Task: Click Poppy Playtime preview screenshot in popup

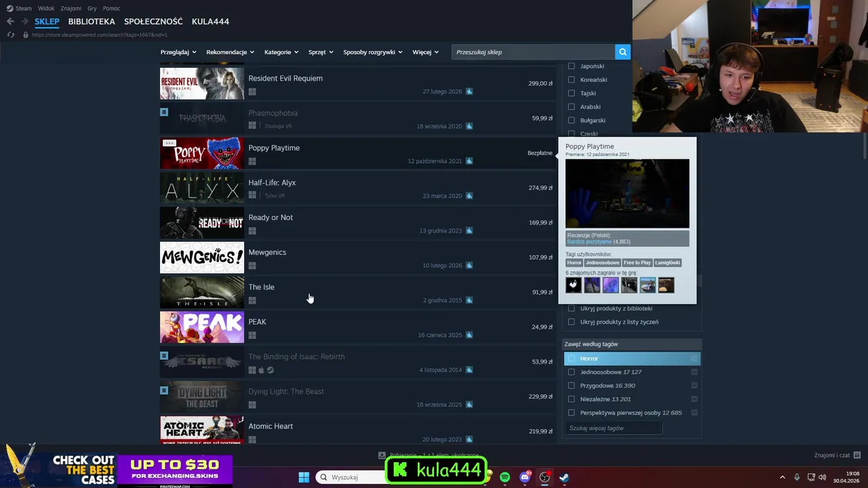Action: (627, 194)
